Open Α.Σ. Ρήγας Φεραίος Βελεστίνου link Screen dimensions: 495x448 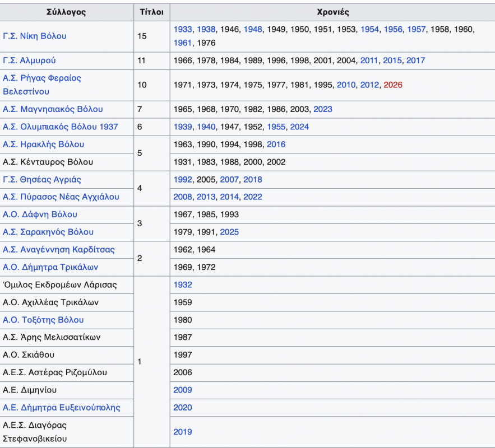[x=42, y=78]
